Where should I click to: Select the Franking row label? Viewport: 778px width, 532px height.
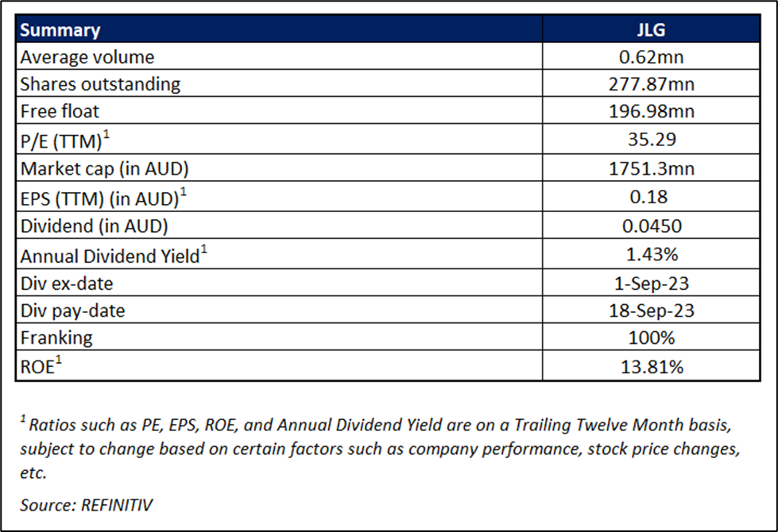[x=56, y=337]
